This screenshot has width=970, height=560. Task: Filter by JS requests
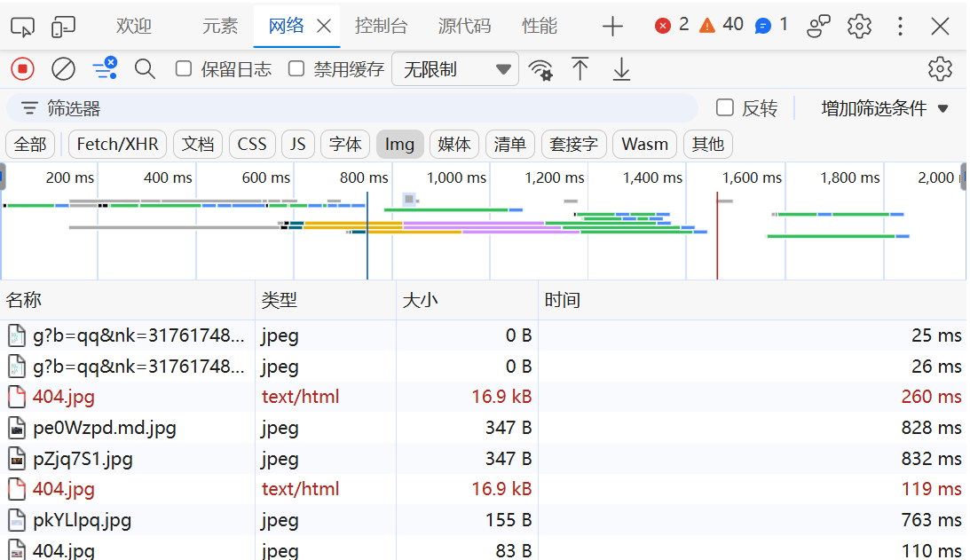point(297,144)
